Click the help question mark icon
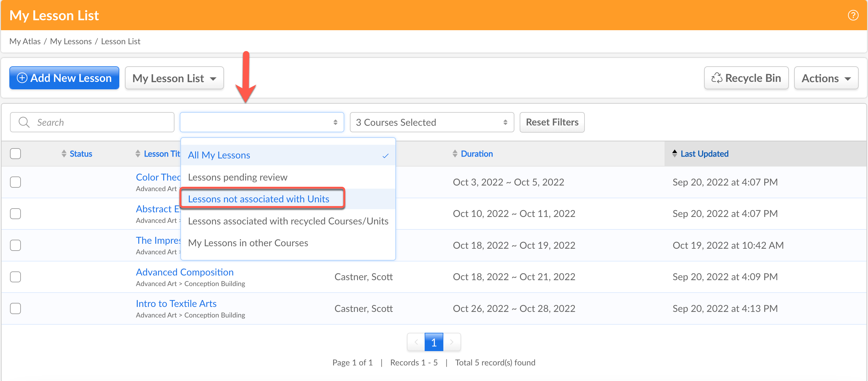This screenshot has height=381, width=868. (x=853, y=15)
